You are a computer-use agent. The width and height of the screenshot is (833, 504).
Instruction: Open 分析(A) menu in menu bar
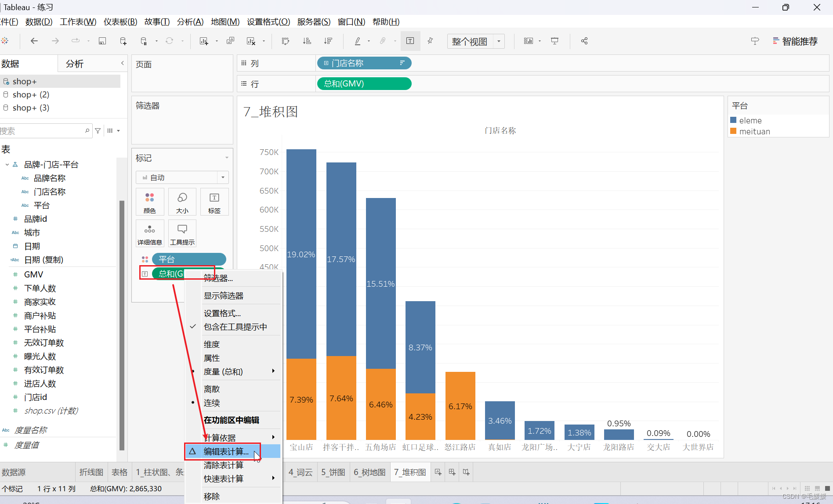(x=190, y=22)
